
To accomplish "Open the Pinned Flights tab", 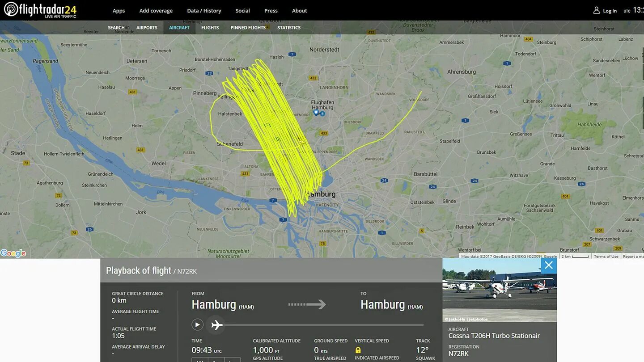I will click(248, 28).
